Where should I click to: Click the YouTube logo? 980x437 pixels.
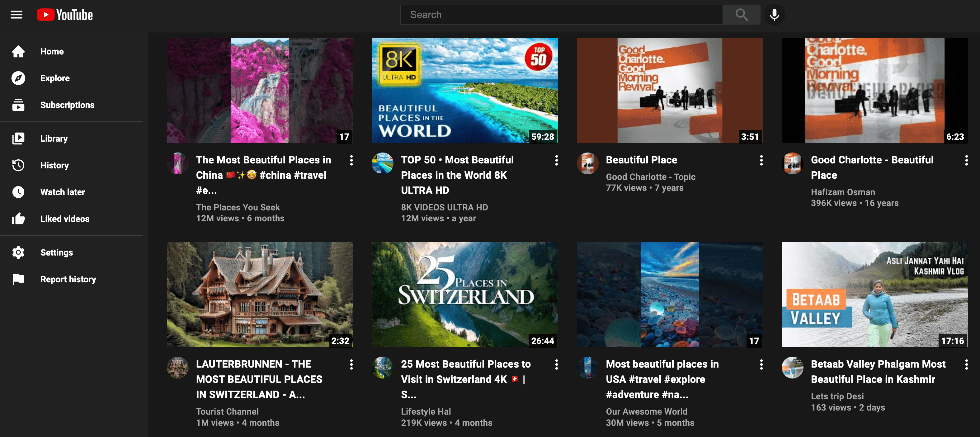pos(65,15)
